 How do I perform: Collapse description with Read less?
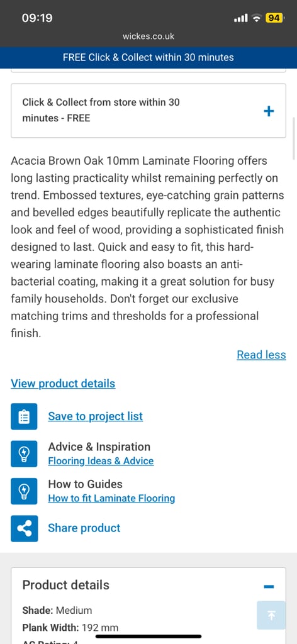(261, 355)
